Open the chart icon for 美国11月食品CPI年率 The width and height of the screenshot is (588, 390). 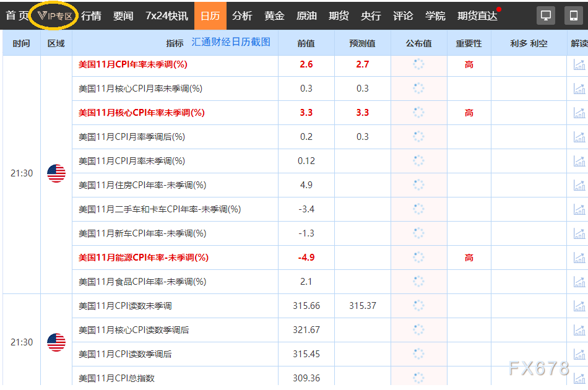579,281
